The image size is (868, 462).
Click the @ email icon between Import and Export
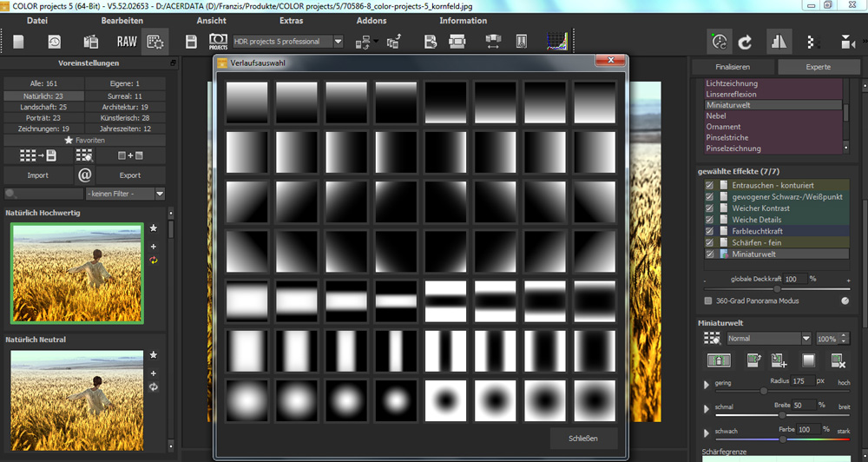pyautogui.click(x=84, y=175)
